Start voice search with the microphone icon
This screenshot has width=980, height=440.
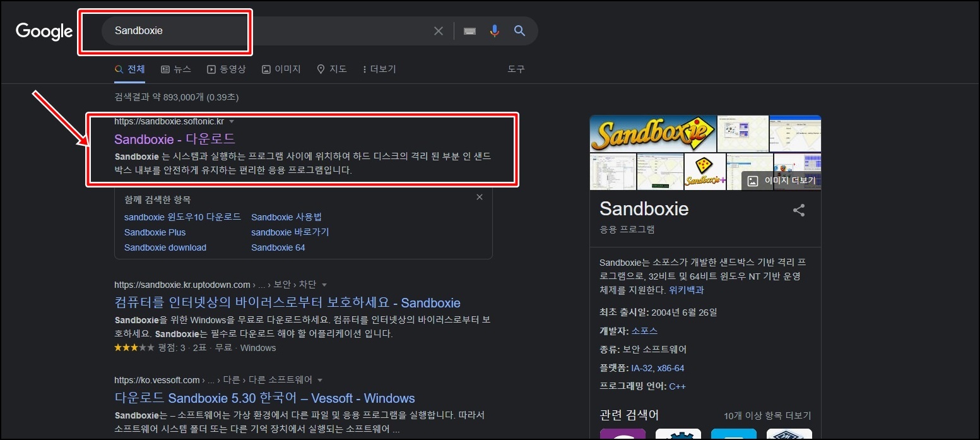point(495,31)
